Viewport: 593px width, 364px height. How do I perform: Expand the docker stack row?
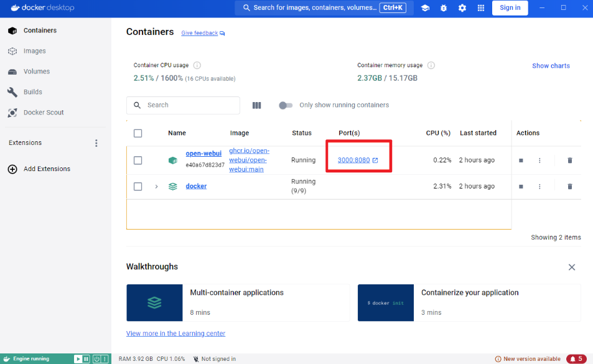[156, 186]
